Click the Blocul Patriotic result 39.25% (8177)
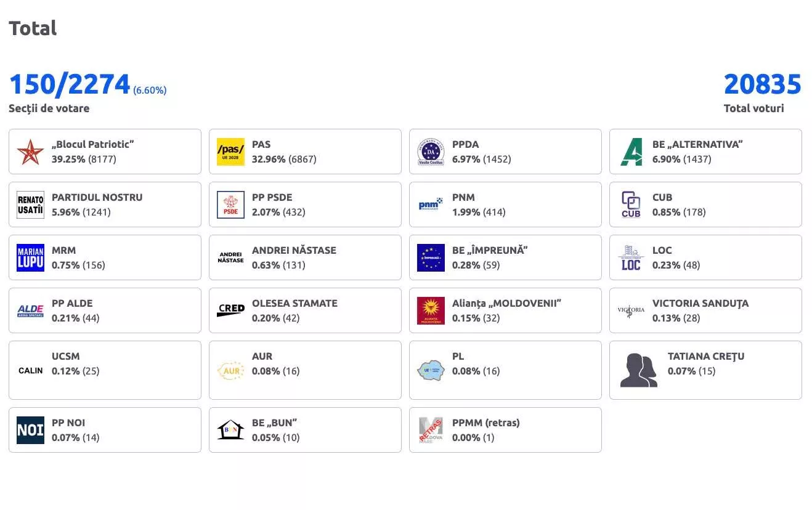Viewport: 812px width, 510px height. (84, 159)
